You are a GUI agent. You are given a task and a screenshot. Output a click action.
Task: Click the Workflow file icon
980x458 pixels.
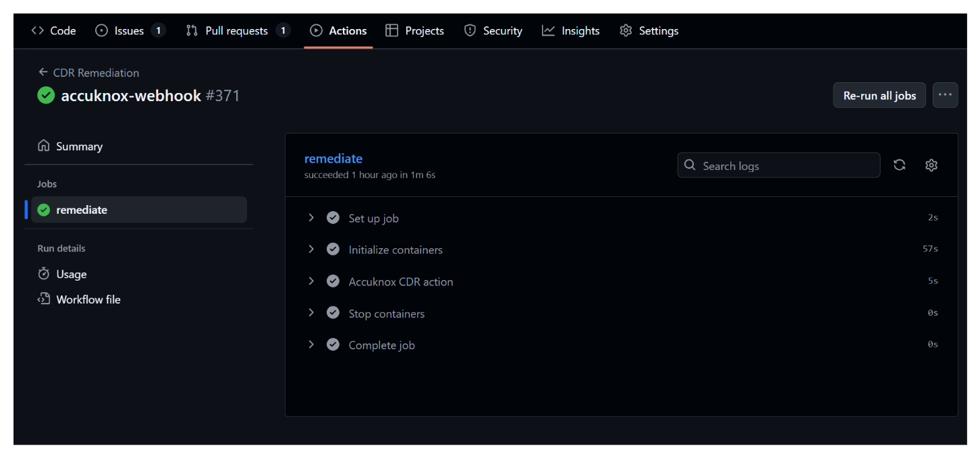(44, 299)
